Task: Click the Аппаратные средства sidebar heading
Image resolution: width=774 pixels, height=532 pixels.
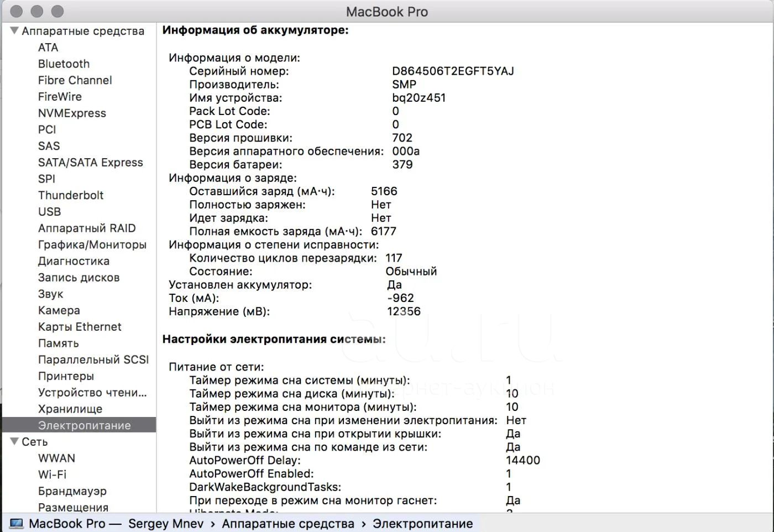Action: click(x=83, y=31)
